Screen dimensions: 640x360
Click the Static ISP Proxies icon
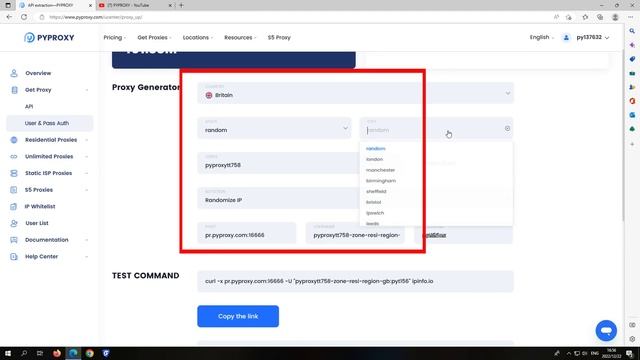pos(14,173)
